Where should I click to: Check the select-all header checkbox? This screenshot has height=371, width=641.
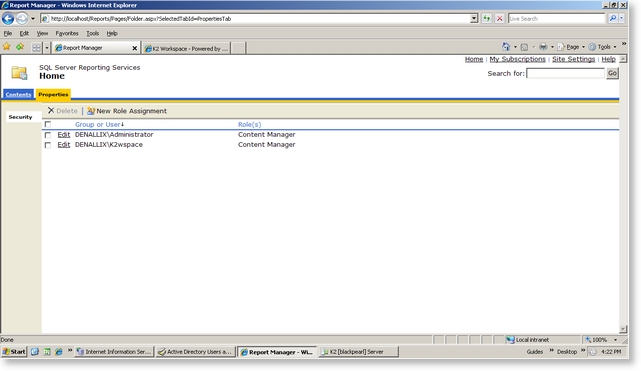[x=48, y=124]
